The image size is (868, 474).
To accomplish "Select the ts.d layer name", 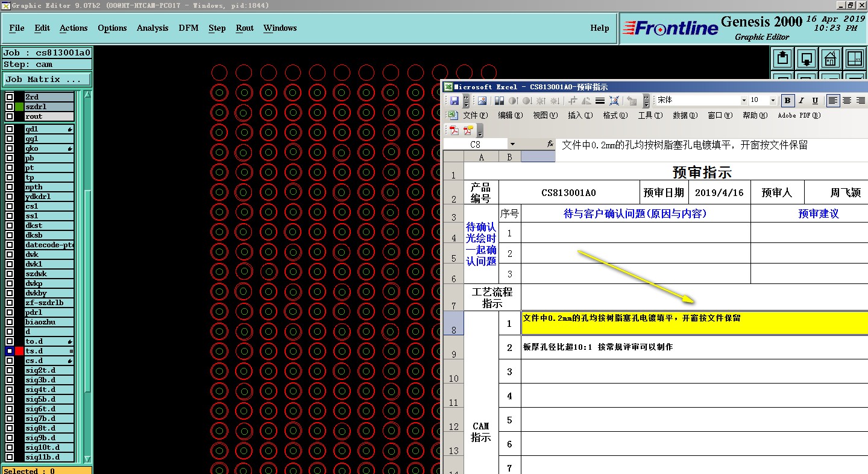I will tap(49, 351).
